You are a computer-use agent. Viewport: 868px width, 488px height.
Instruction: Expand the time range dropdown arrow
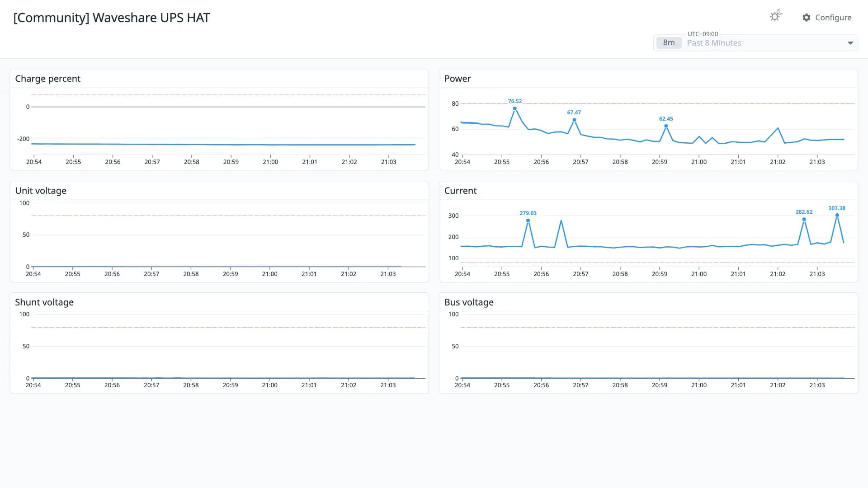pyautogui.click(x=850, y=43)
